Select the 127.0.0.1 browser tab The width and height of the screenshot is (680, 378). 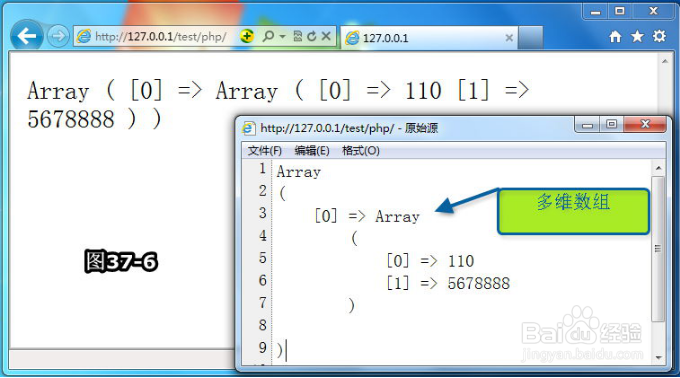[428, 38]
